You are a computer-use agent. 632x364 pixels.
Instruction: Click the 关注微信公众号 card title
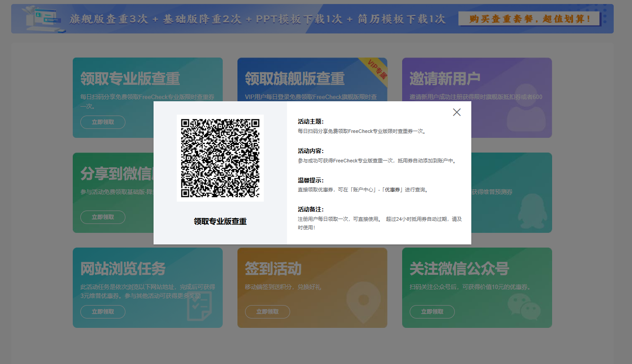point(459,269)
